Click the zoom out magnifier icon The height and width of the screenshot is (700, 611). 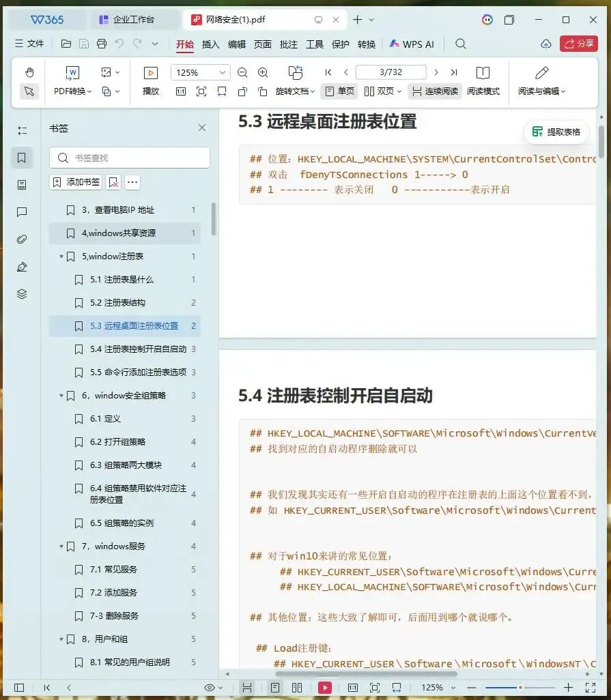[x=242, y=72]
